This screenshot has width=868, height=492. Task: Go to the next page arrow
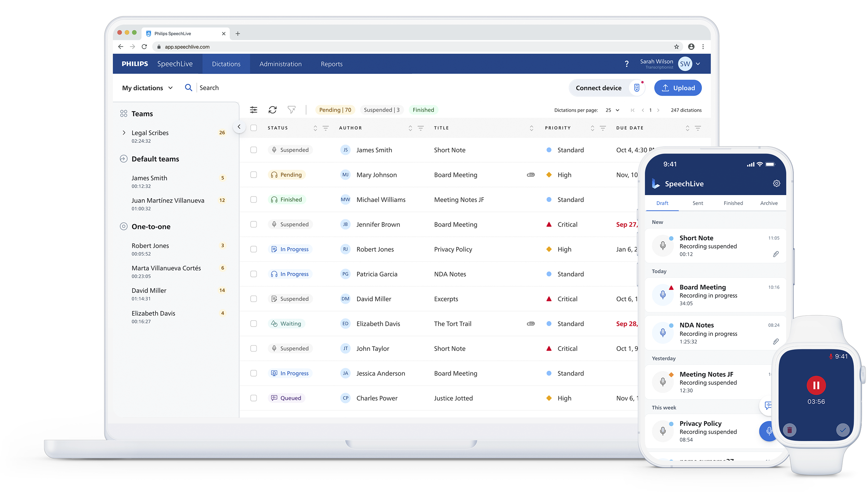pyautogui.click(x=658, y=110)
